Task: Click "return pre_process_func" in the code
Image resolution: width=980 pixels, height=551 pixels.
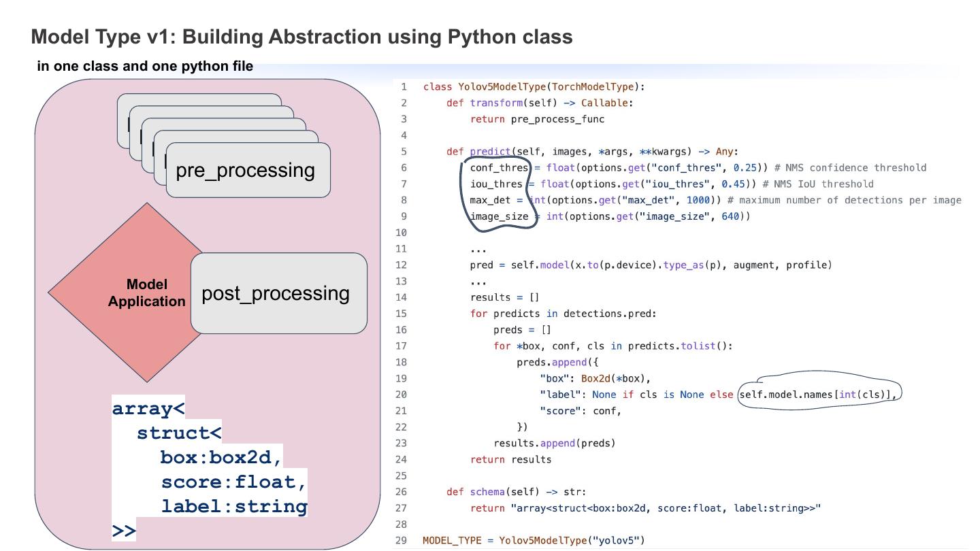Action: pyautogui.click(x=537, y=119)
